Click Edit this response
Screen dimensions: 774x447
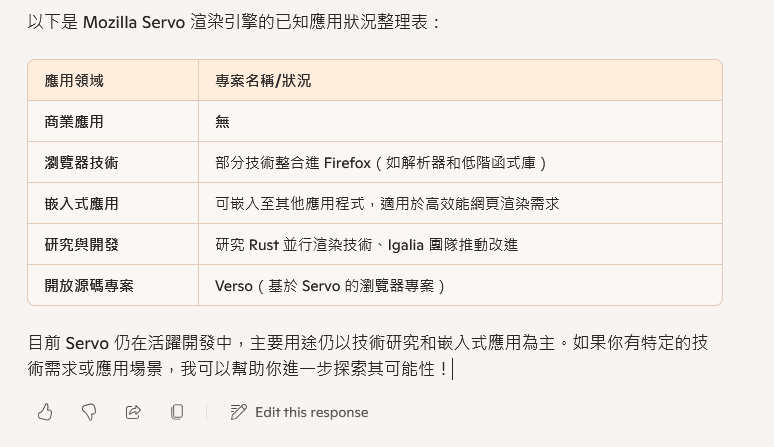[x=311, y=412]
